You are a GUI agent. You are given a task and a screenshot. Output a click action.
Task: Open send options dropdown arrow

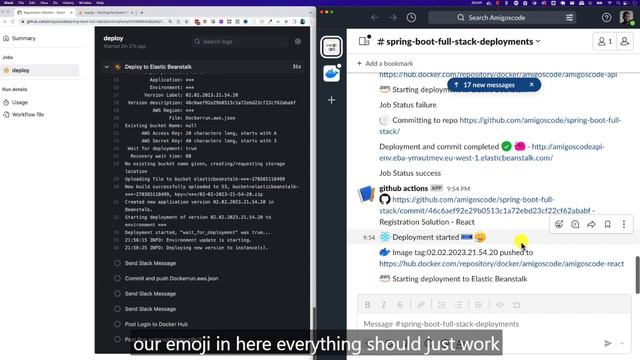click(x=622, y=344)
